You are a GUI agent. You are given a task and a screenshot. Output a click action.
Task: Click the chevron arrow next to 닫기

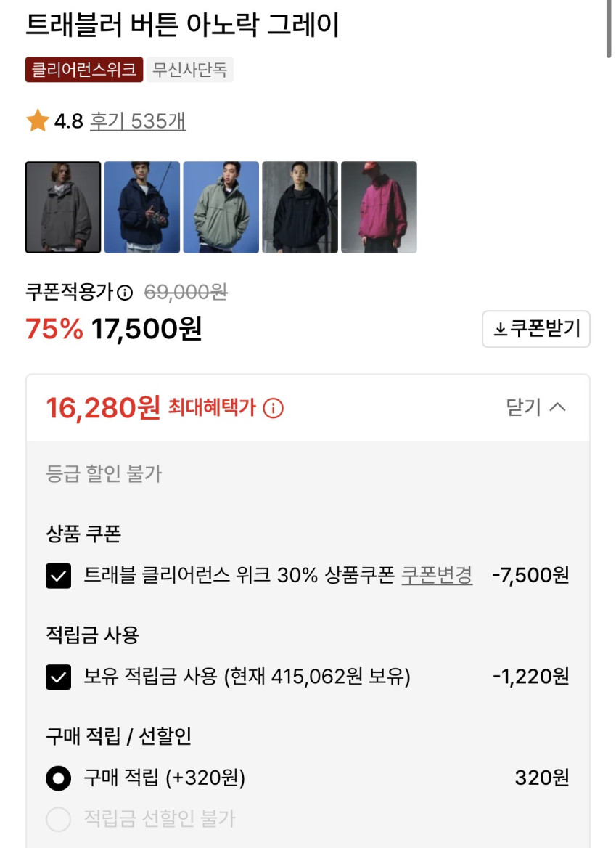pyautogui.click(x=557, y=407)
